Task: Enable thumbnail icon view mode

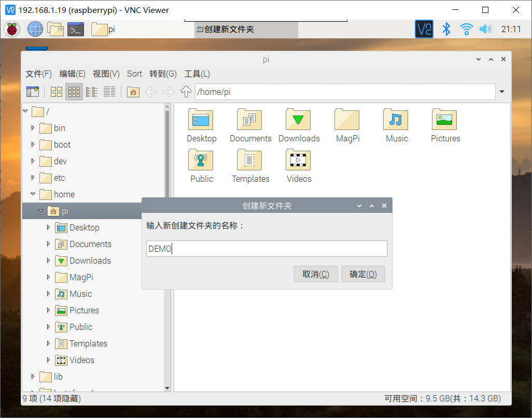Action: [x=74, y=92]
